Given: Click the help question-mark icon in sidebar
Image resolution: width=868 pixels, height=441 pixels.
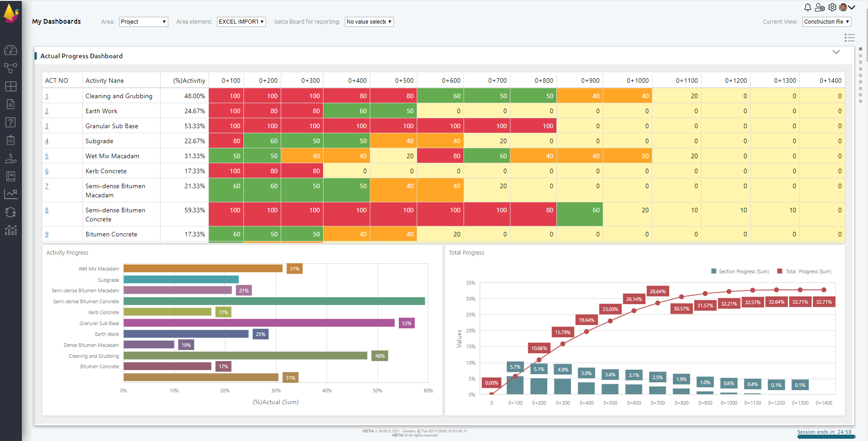Looking at the screenshot, I should point(11,122).
